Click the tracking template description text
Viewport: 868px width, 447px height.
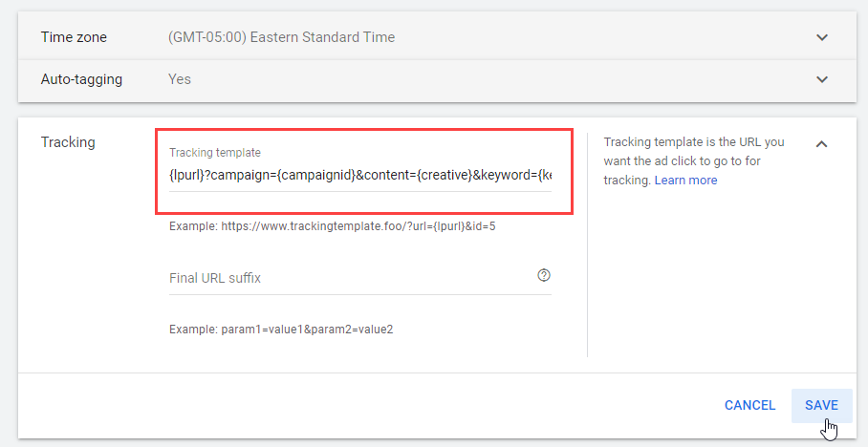point(694,161)
